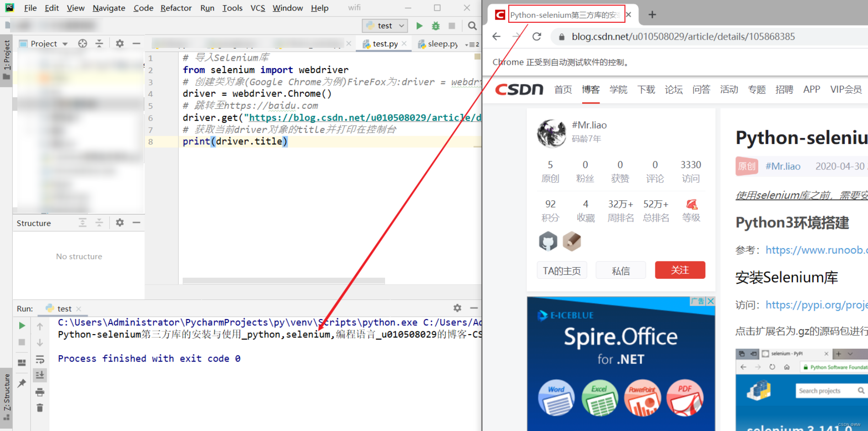Open the File menu

(x=30, y=8)
